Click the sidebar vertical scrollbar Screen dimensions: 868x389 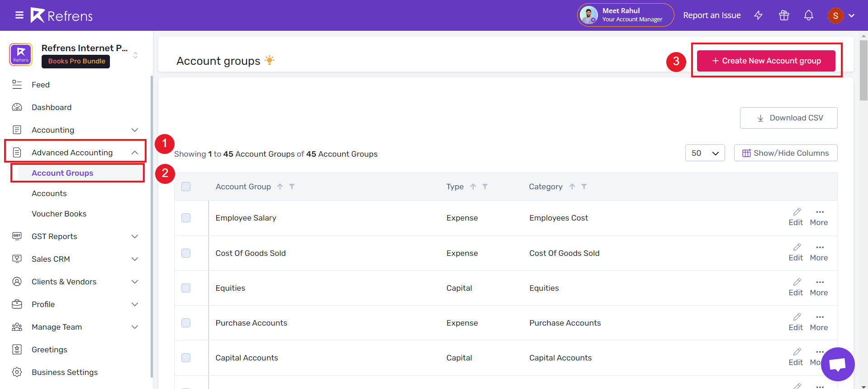point(152,226)
